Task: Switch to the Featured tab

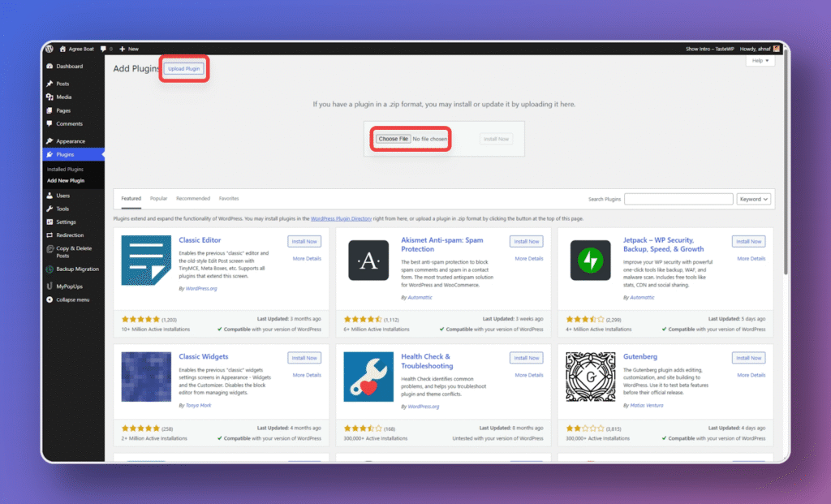Action: (x=131, y=199)
